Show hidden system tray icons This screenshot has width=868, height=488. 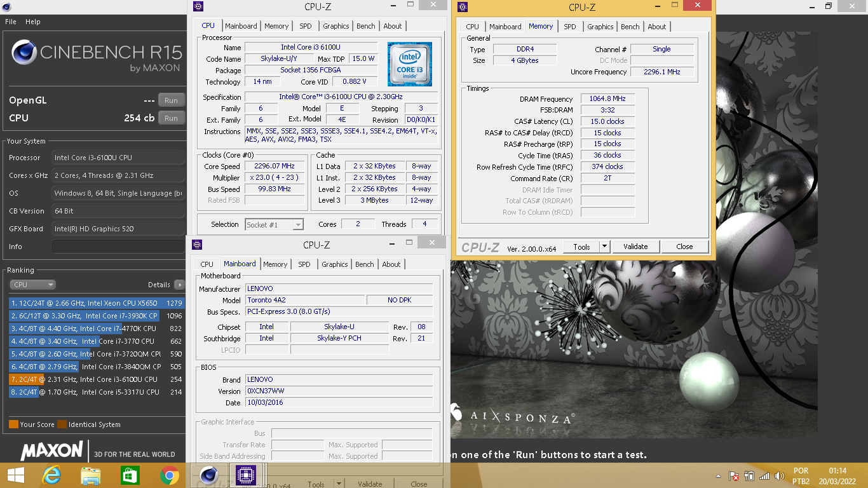(x=719, y=476)
